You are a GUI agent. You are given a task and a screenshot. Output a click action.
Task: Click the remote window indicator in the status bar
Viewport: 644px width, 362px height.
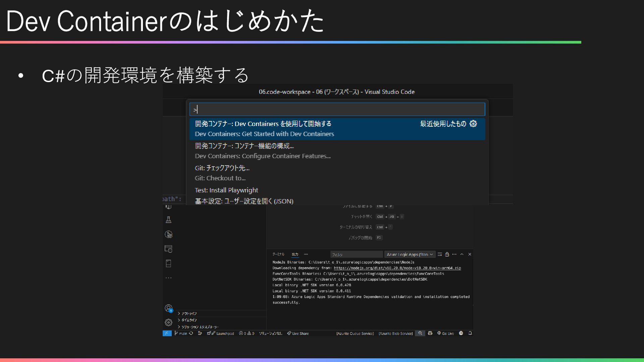167,333
